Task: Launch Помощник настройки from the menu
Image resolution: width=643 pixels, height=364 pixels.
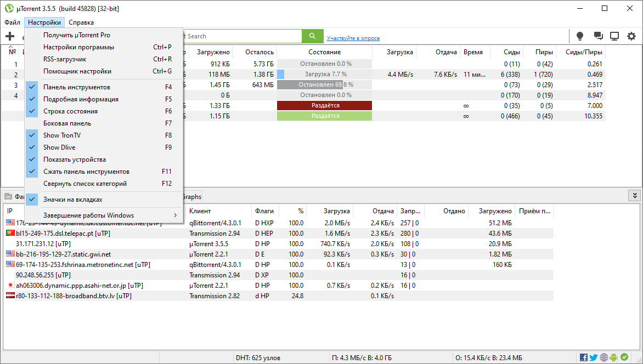Action: click(x=104, y=71)
